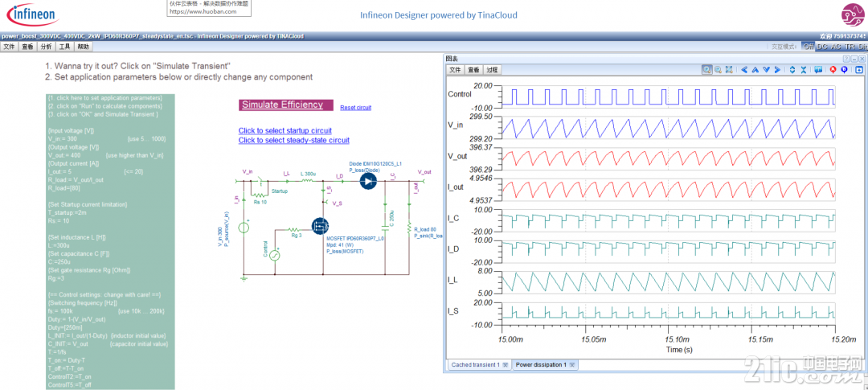Click the V_in voltage source symbol
Image resolution: width=868 pixels, height=390 pixels.
(x=244, y=228)
